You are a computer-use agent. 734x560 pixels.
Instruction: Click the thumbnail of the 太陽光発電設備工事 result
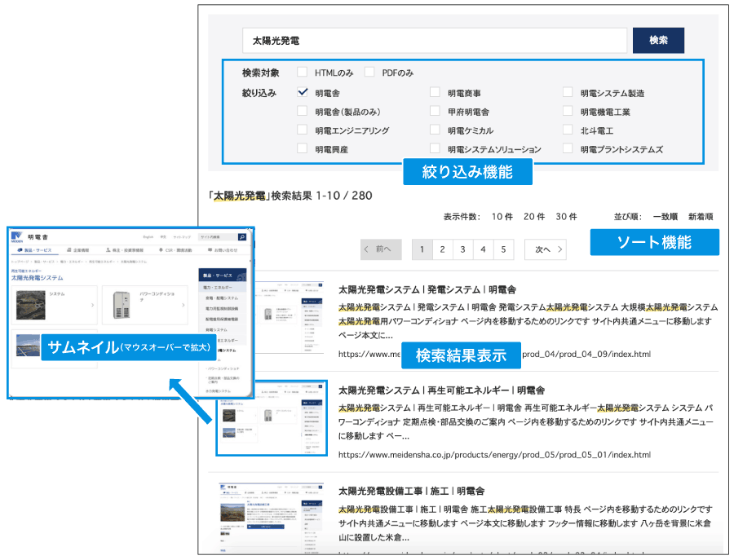click(x=271, y=518)
